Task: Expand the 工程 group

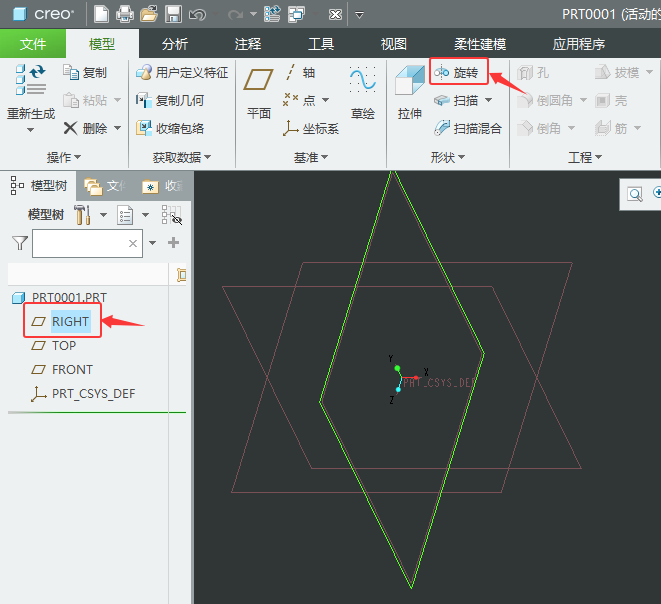Action: (585, 157)
